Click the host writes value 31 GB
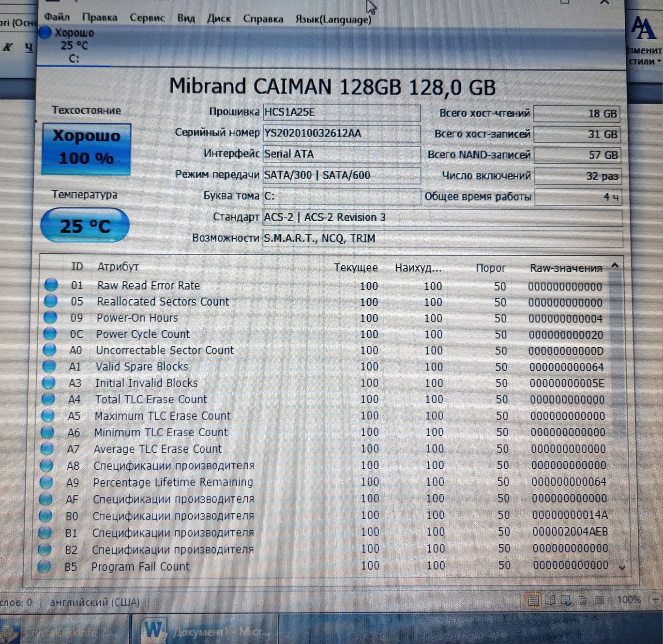 (577, 135)
